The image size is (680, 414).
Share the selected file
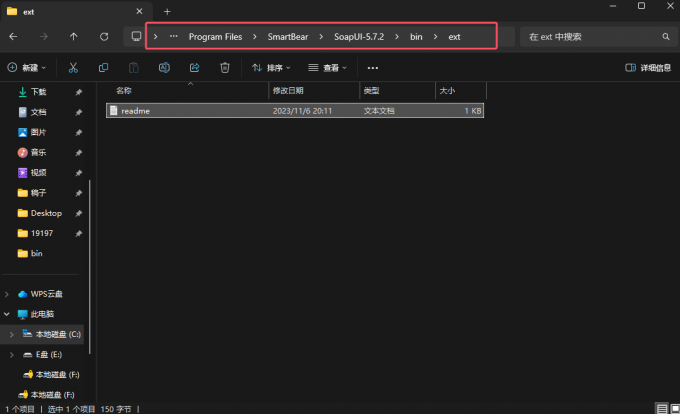(194, 68)
